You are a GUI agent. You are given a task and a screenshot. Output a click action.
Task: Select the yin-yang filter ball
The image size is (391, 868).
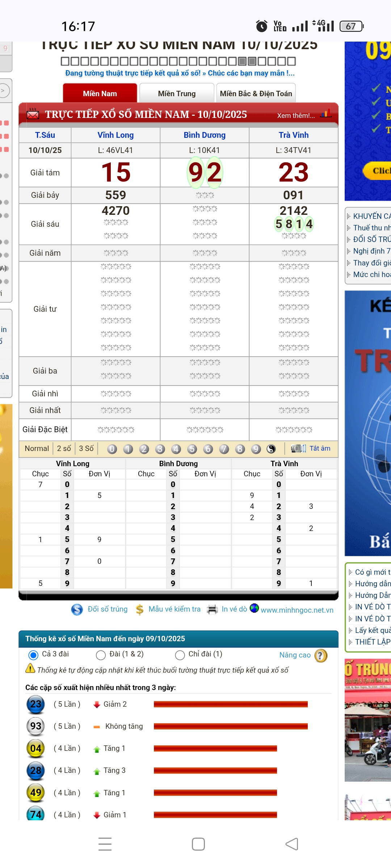click(271, 449)
